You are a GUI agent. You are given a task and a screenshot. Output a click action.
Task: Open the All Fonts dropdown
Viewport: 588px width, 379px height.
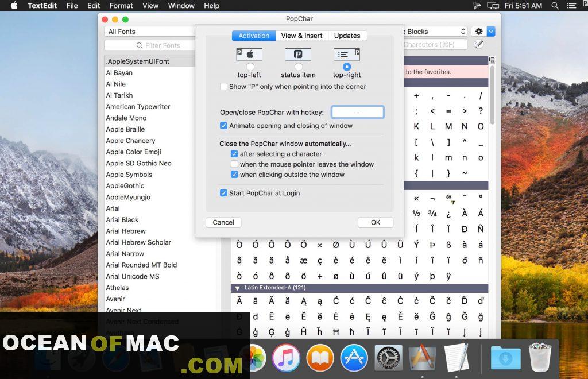tap(150, 32)
